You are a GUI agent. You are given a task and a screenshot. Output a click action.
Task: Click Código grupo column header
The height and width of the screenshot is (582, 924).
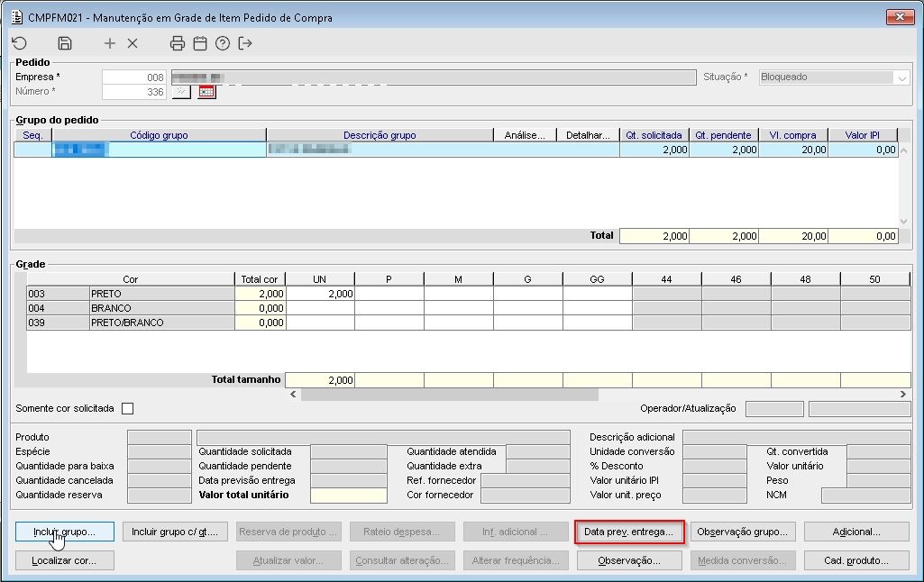coord(159,135)
